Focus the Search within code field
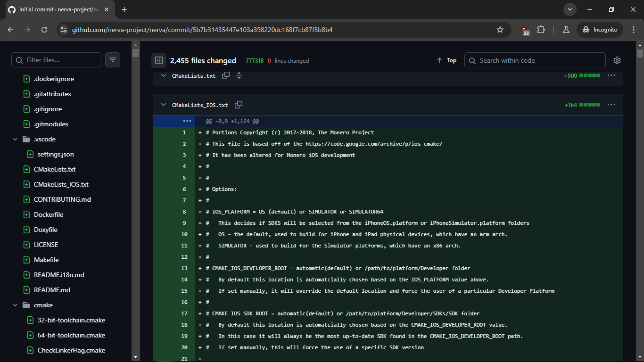The height and width of the screenshot is (362, 644). tap(535, 60)
